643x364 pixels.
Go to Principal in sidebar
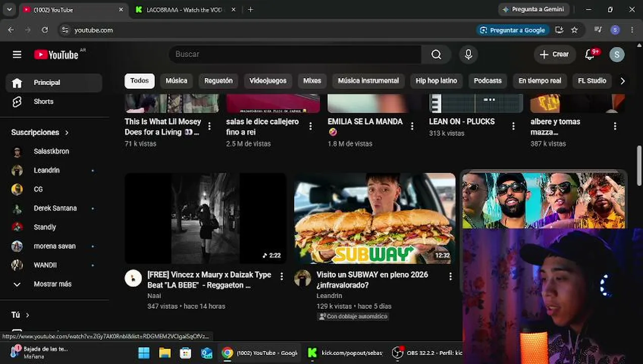coord(55,83)
